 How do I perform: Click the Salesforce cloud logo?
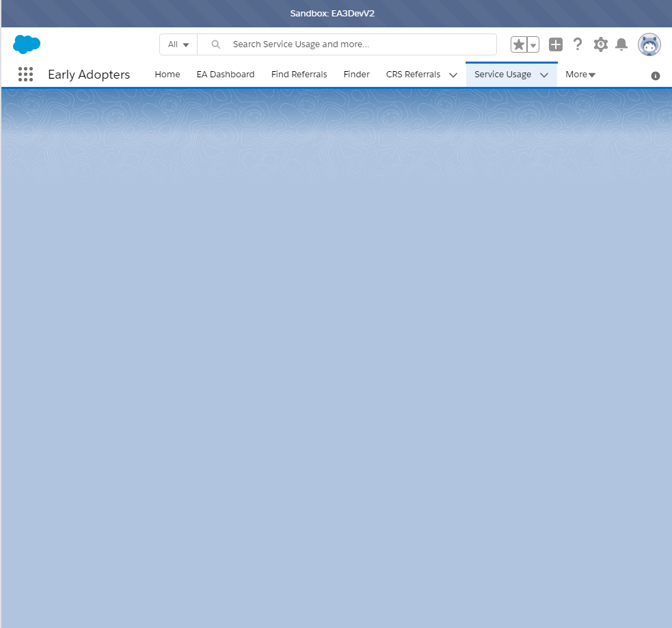click(x=26, y=44)
